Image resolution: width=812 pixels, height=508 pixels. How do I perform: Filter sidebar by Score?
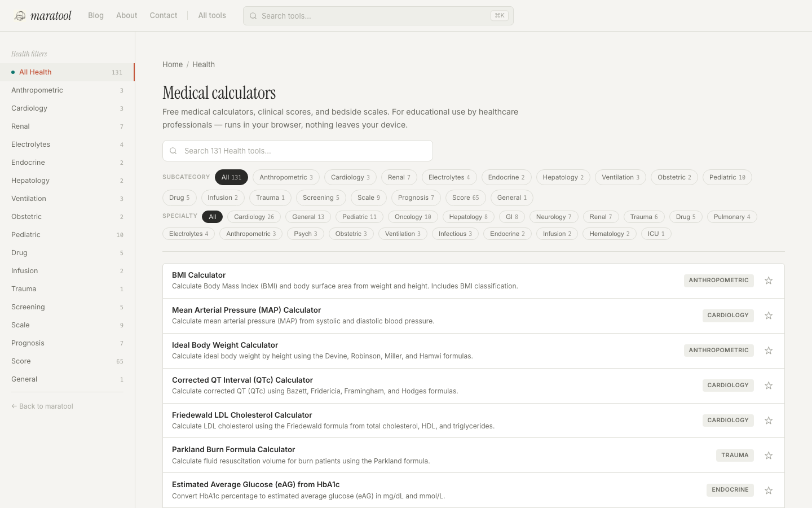click(x=67, y=361)
